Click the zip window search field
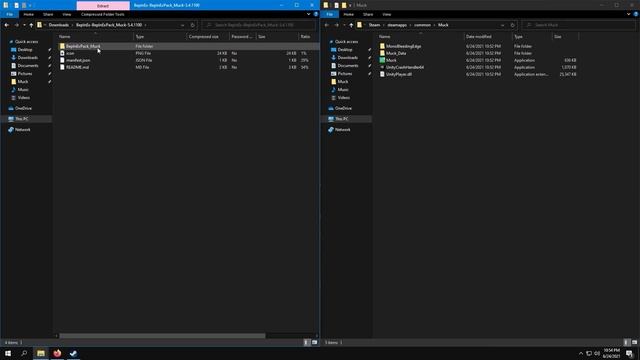Image resolution: width=640 pixels, height=360 pixels. point(259,25)
